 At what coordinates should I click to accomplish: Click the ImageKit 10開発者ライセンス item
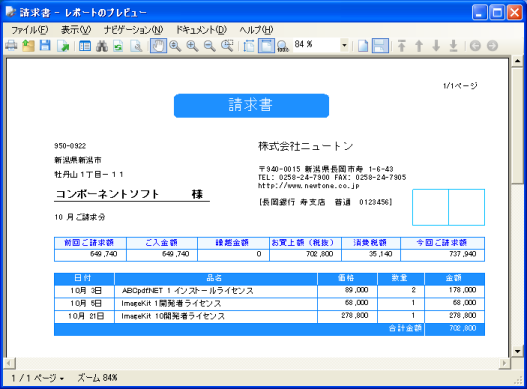point(173,316)
